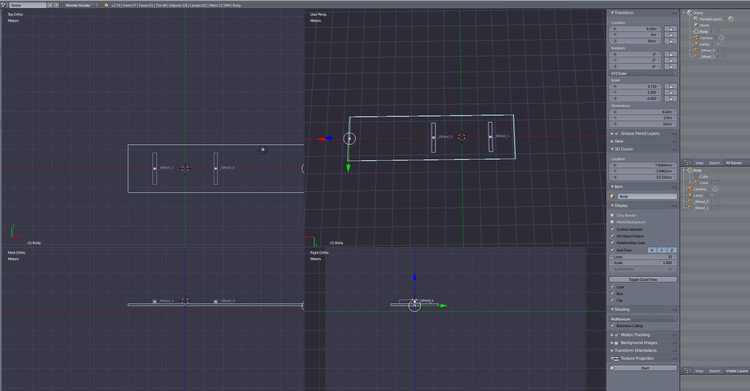Image resolution: width=750 pixels, height=391 pixels.
Task: Select World in the top outliner
Action: pos(705,25)
